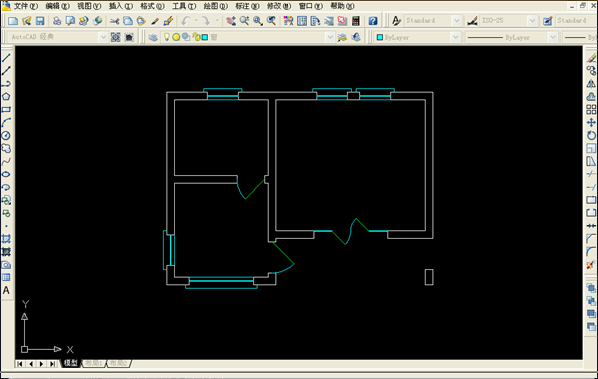Click the cyan ByLayer color square
Viewport: 598px width, 379px height.
(x=380, y=37)
